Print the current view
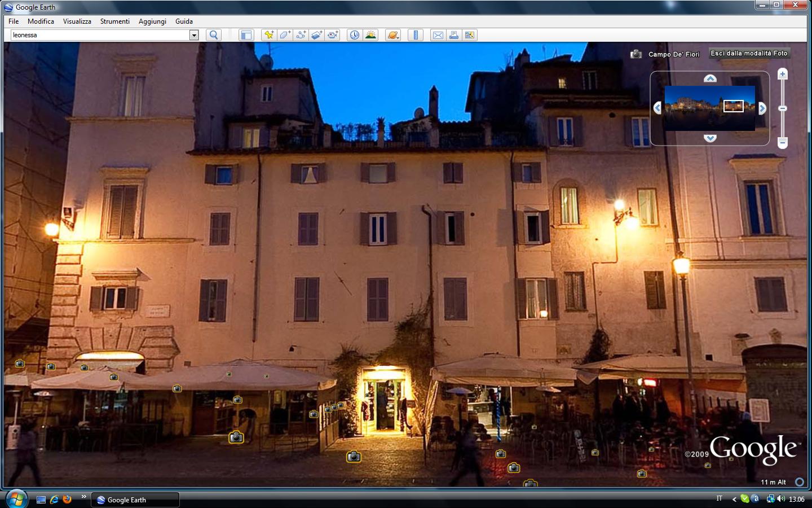 coord(453,35)
